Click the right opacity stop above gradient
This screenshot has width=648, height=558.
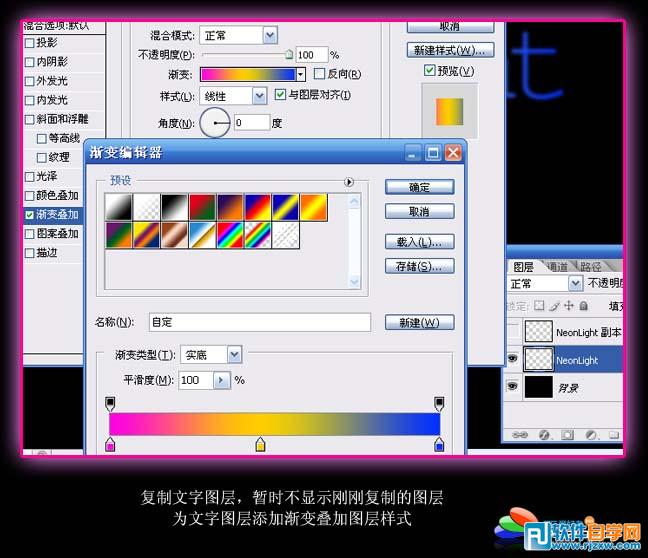coord(439,404)
